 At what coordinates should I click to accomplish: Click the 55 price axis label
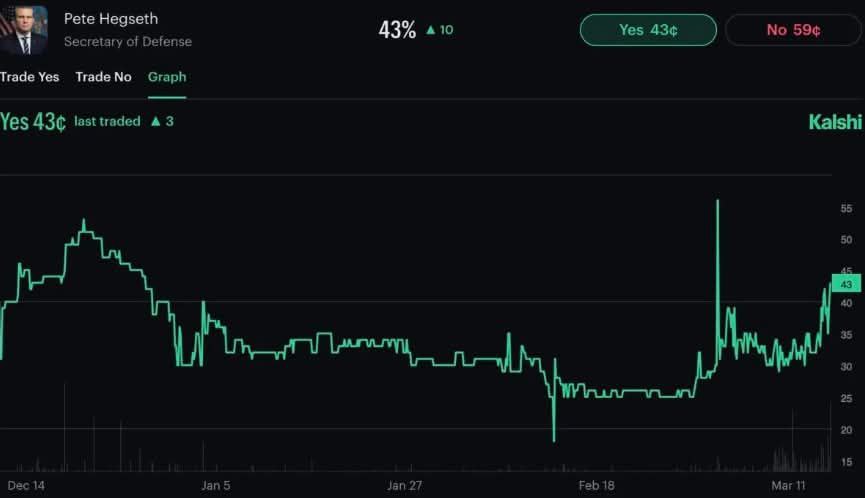tap(846, 208)
